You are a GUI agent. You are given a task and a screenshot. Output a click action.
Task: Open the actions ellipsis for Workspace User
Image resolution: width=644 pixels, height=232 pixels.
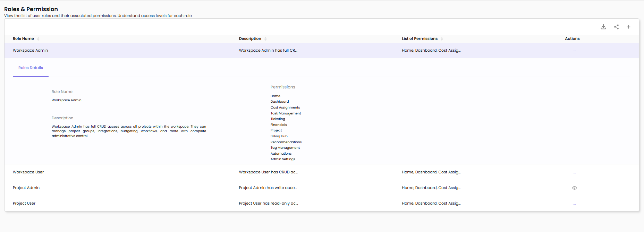575,173
